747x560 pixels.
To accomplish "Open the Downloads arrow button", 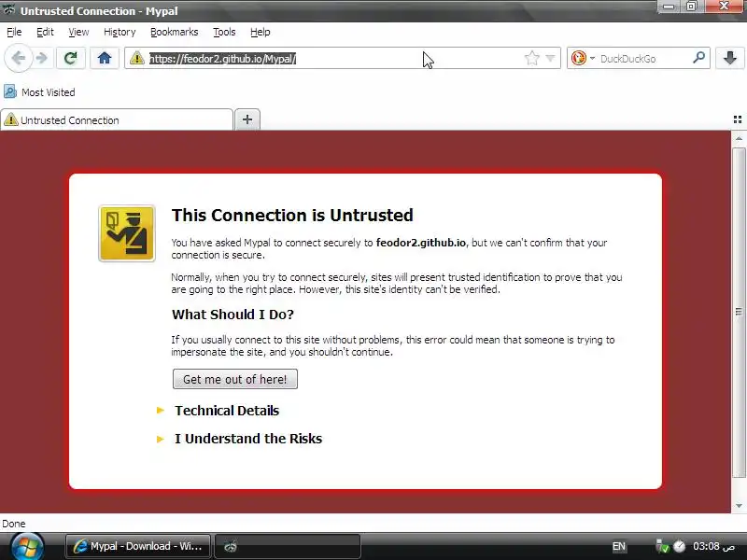I will tap(730, 58).
